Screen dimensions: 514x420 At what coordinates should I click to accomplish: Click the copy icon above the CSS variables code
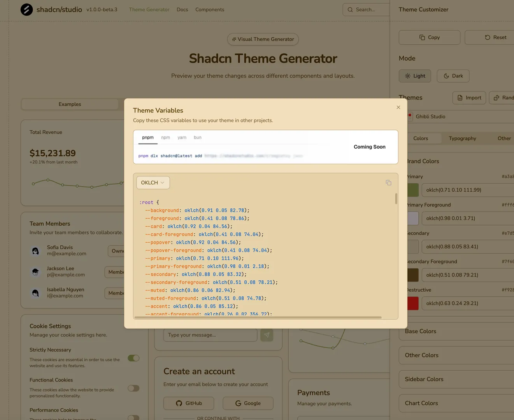tap(388, 182)
